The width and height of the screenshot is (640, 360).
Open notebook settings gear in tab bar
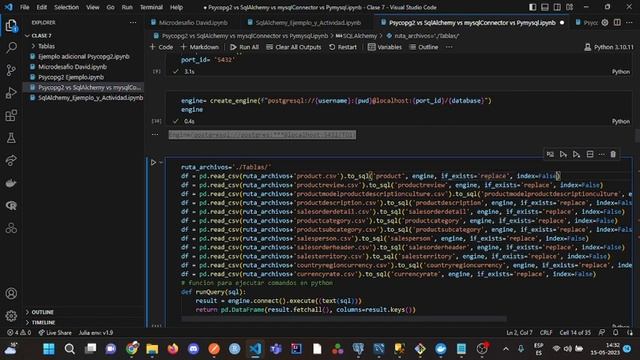coord(605,22)
